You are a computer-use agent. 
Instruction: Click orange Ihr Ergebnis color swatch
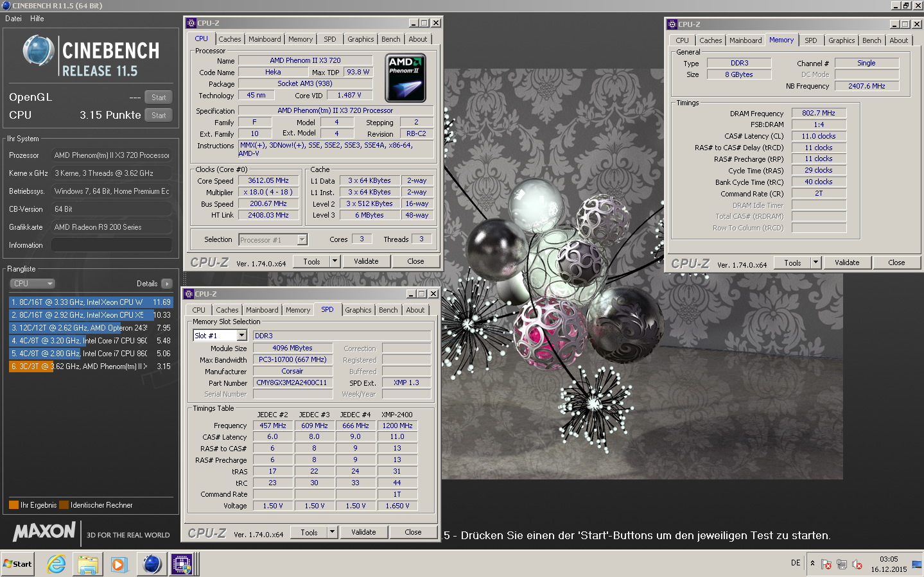(13, 505)
